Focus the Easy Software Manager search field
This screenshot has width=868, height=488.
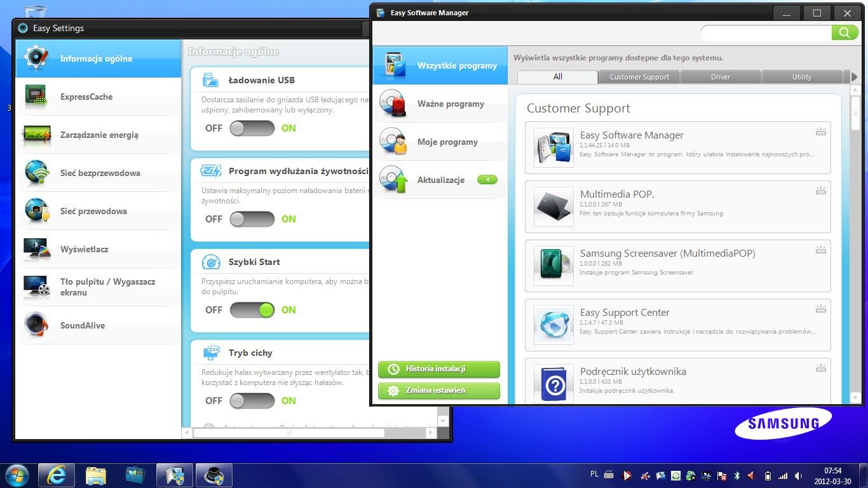(766, 32)
